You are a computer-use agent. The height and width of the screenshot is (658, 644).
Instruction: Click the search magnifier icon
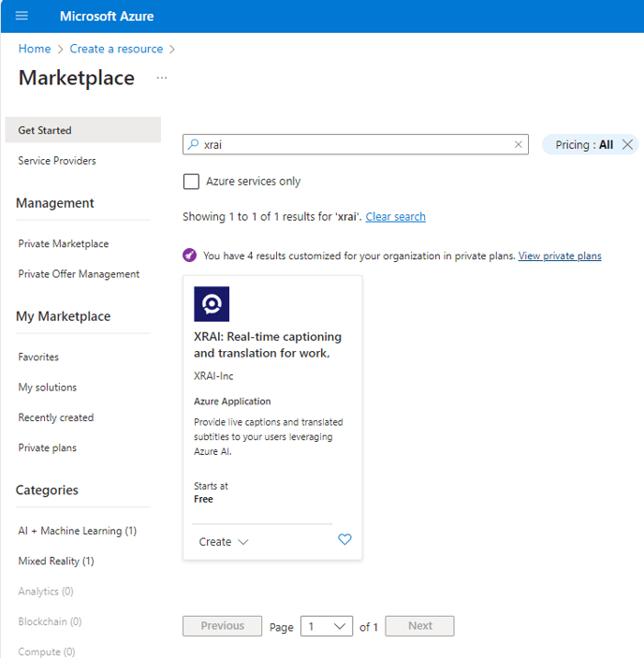click(x=193, y=144)
